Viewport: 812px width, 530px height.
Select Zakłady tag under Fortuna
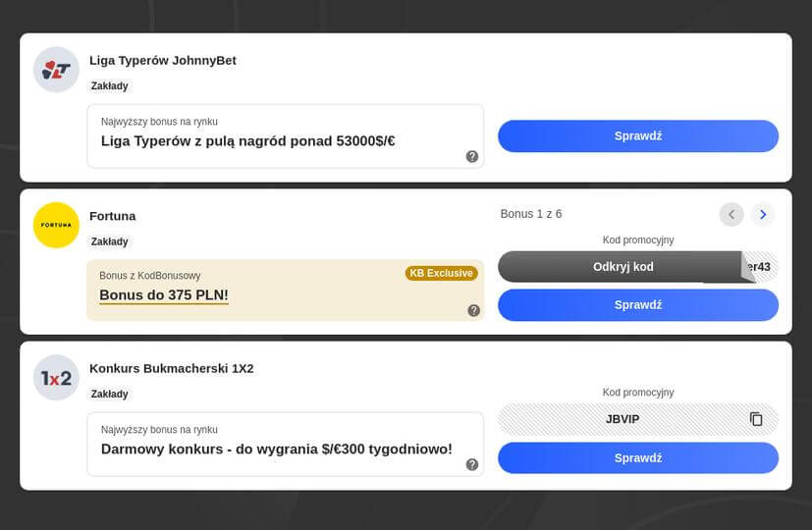[110, 241]
